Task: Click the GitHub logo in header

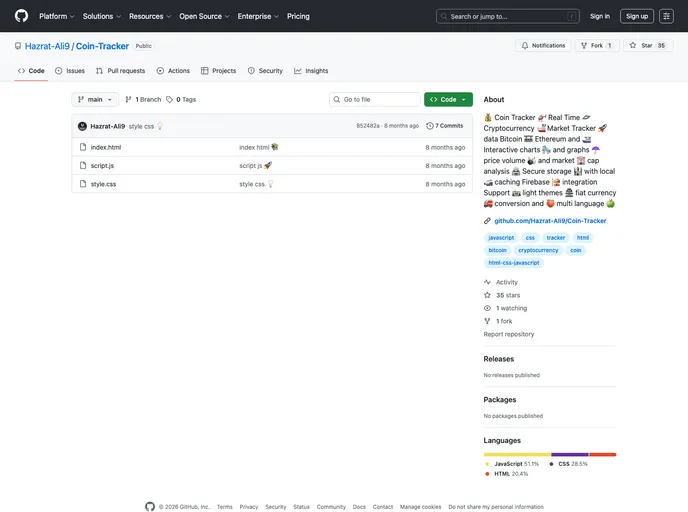Action: 21,16
